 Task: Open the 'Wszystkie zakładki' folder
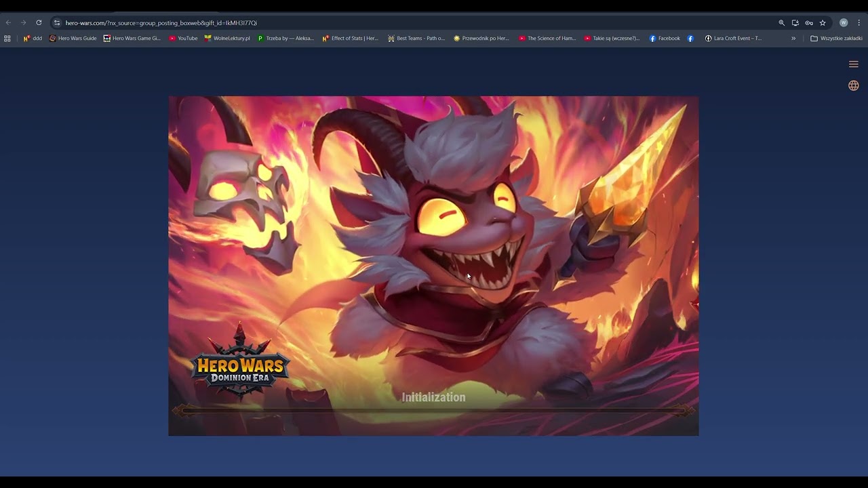(836, 39)
